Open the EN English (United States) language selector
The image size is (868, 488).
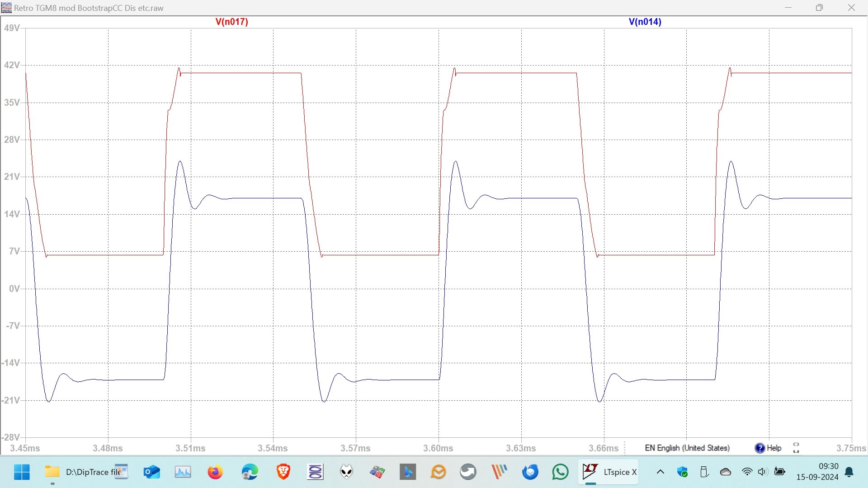[x=687, y=448]
